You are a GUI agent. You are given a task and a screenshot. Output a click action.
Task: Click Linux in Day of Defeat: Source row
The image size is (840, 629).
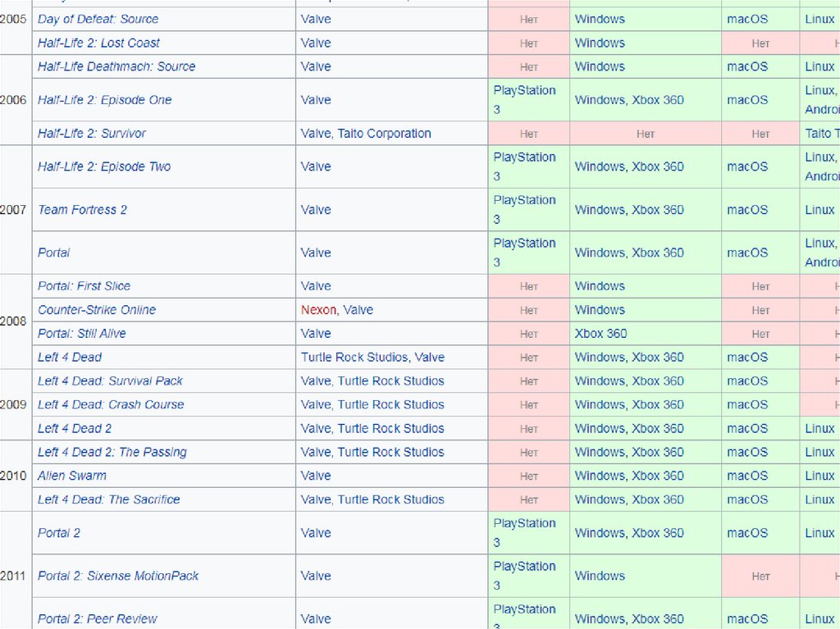[x=819, y=20]
